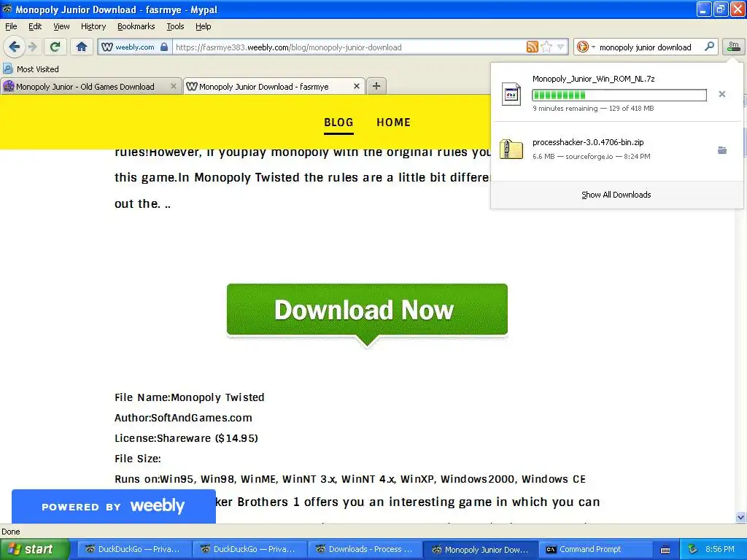Click the Author:SoftAndGames.com line
747x560 pixels.
[x=183, y=418]
